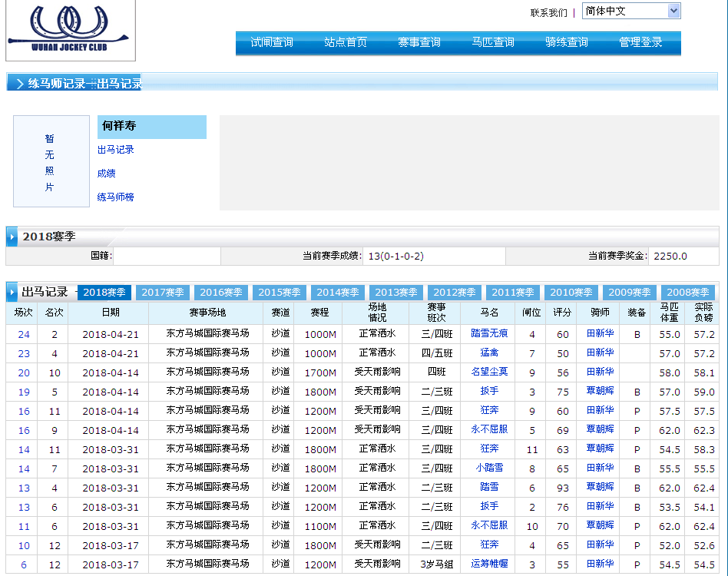Image resolution: width=728 pixels, height=576 pixels.
Task: Switch to the 2017赛季 tab
Action: [163, 293]
